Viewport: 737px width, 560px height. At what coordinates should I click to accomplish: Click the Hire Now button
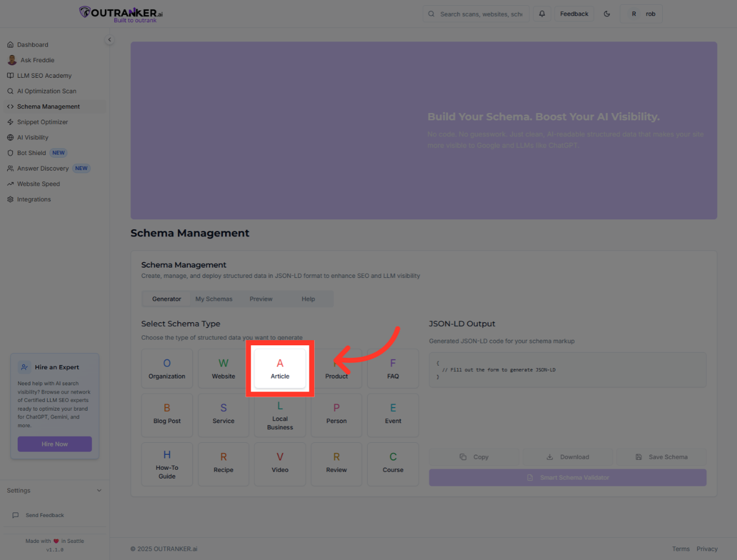(x=54, y=444)
